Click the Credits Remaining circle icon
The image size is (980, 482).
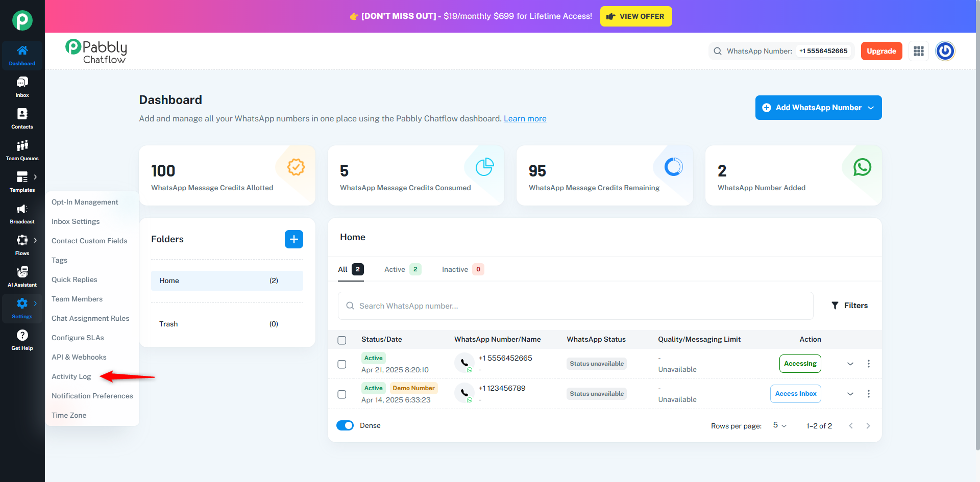tap(673, 167)
